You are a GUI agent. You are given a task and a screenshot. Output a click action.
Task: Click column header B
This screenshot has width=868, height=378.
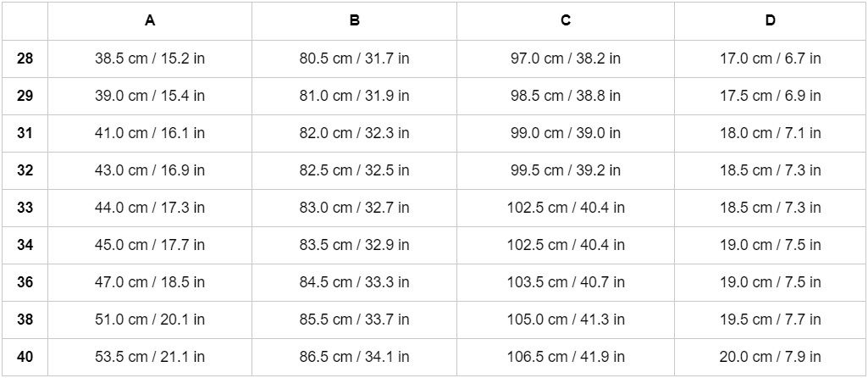[x=354, y=21]
